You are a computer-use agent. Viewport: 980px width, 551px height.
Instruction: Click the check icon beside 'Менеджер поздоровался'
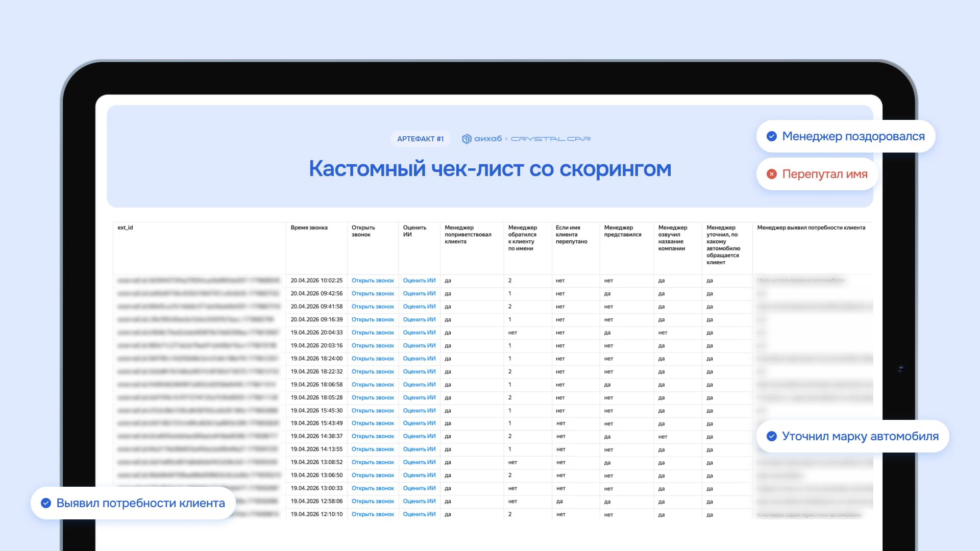pyautogui.click(x=772, y=136)
